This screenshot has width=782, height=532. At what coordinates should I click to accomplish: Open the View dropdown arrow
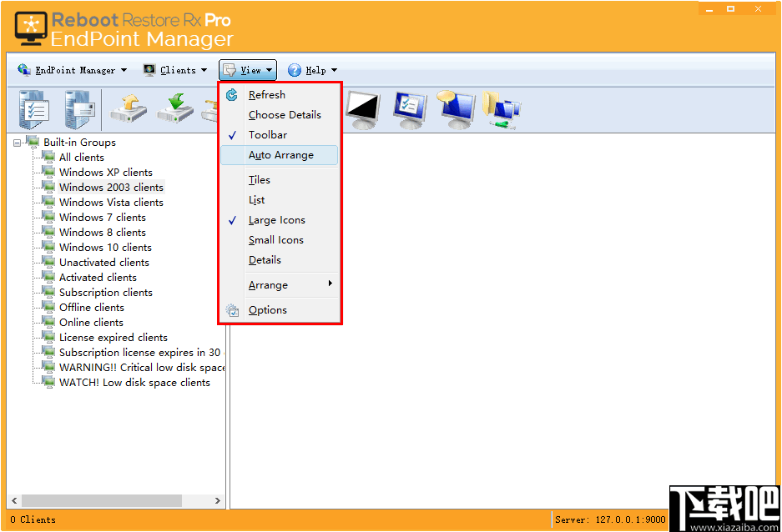270,70
